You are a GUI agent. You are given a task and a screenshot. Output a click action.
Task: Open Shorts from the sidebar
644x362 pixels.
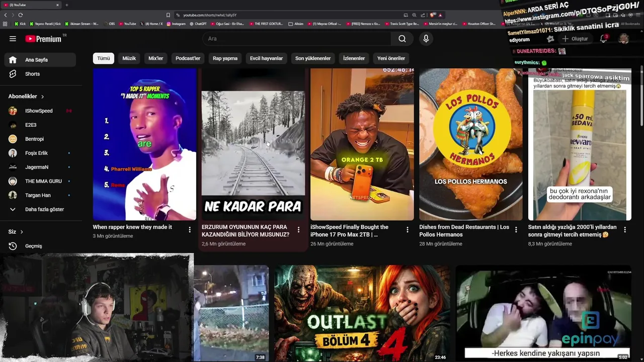pos(40,74)
